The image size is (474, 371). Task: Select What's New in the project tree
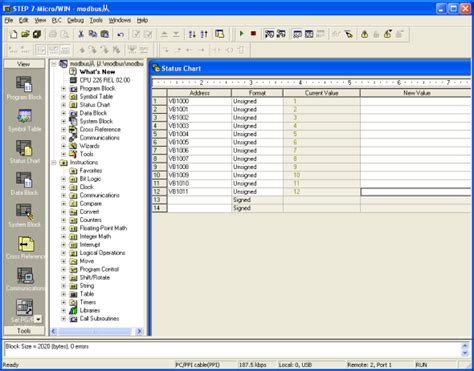click(97, 72)
